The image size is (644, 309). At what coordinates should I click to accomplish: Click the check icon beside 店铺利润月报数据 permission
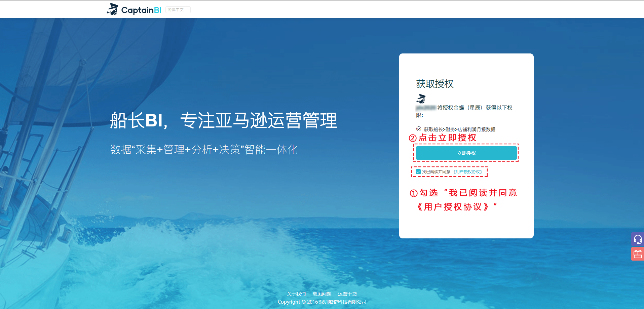(419, 129)
